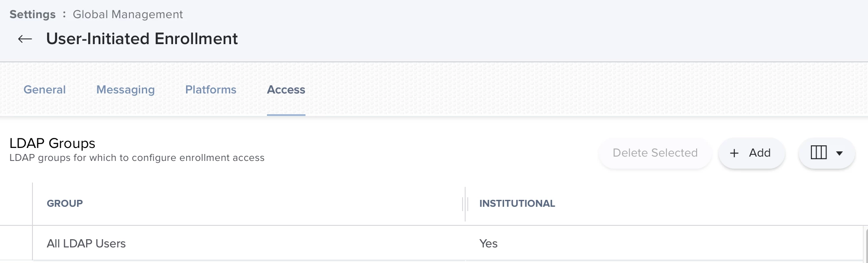This screenshot has width=868, height=263.
Task: Click the Settings breadcrumb
Action: (32, 14)
